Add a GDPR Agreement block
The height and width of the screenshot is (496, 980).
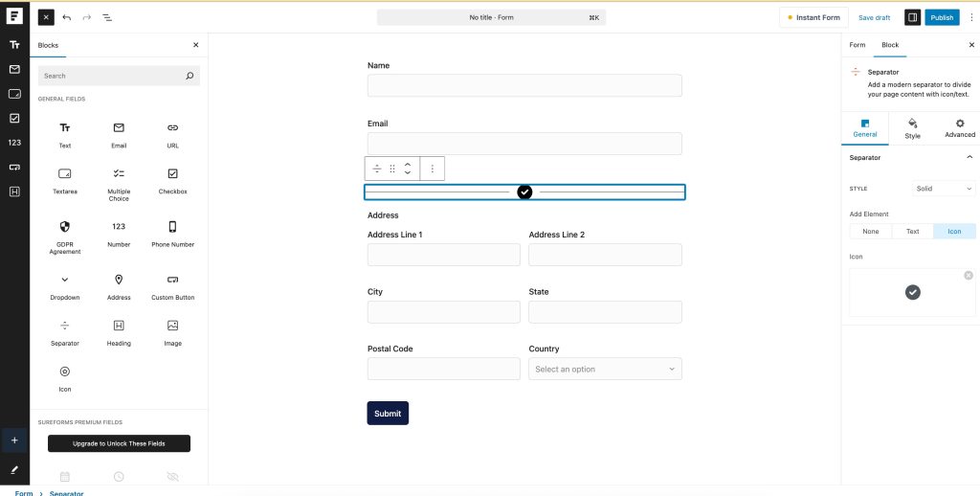[64, 235]
